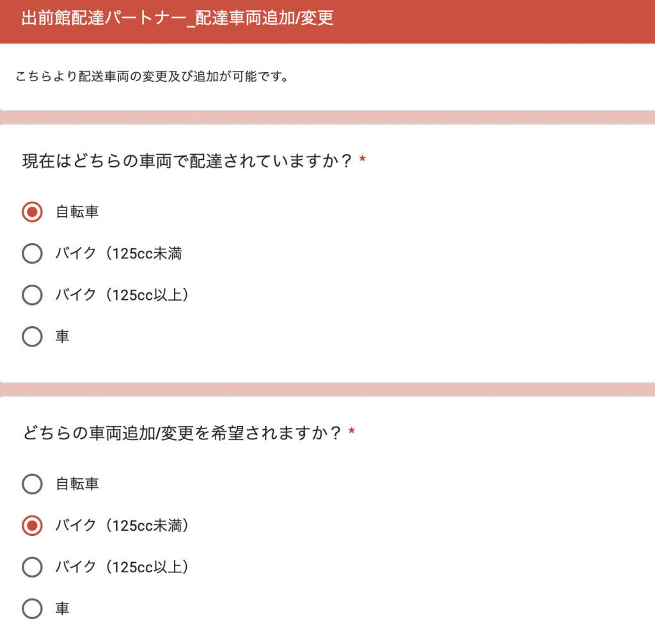Choose バイク（125cc未満 for current delivery vehicle
Viewport: 655px width, 644px height.
tap(32, 253)
